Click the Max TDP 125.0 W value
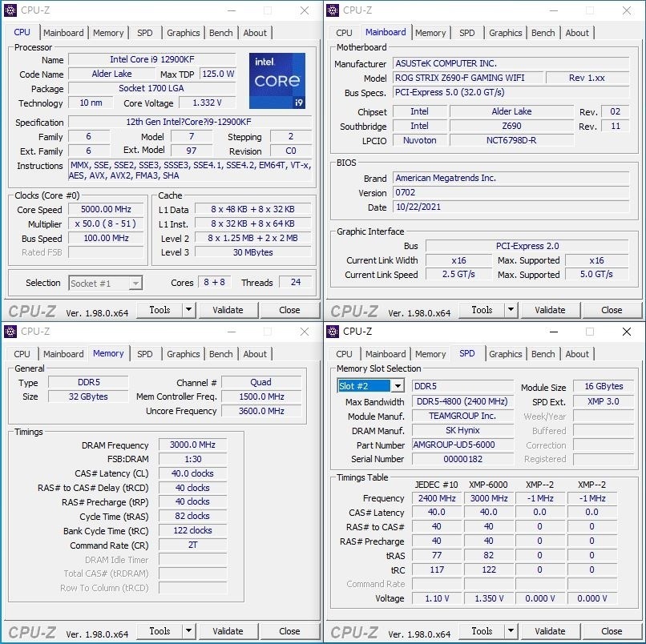The height and width of the screenshot is (644, 646). (218, 74)
